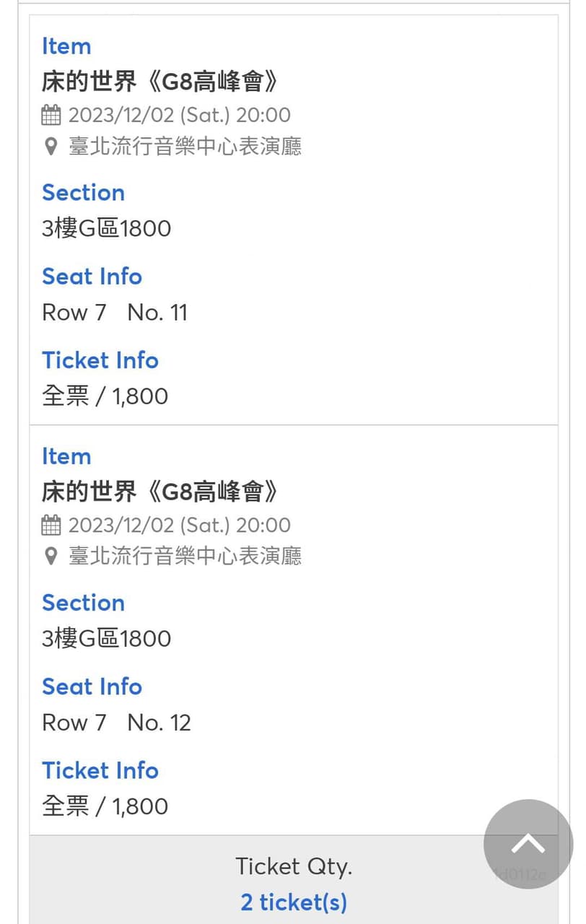The image size is (586, 924).
Task: Select the first ticket's event title 床的世界
Action: click(x=160, y=82)
